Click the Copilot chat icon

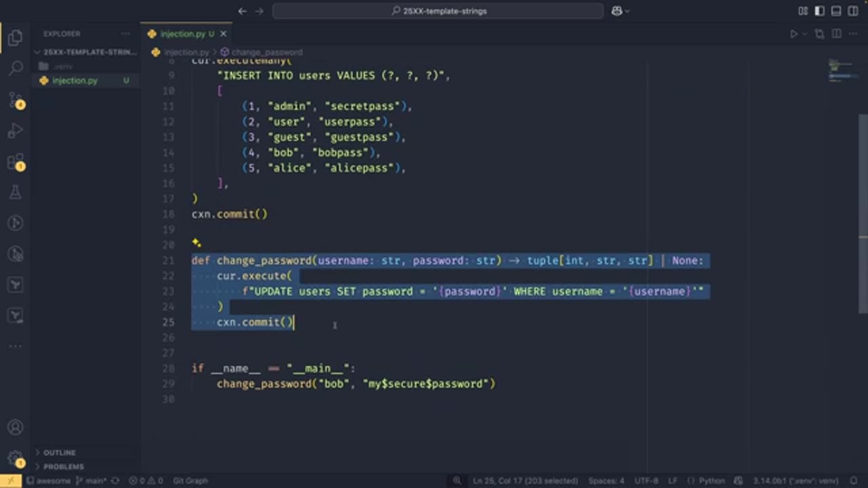coord(616,11)
